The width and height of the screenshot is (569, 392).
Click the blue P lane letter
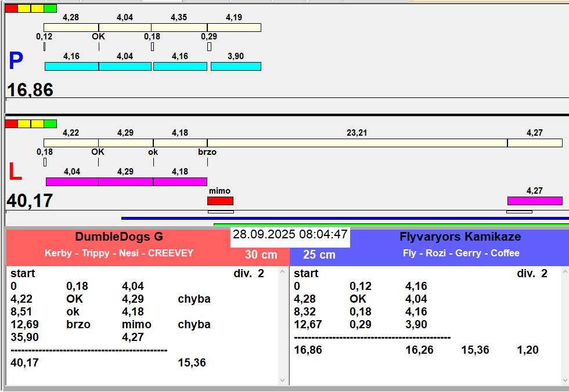coord(16,61)
